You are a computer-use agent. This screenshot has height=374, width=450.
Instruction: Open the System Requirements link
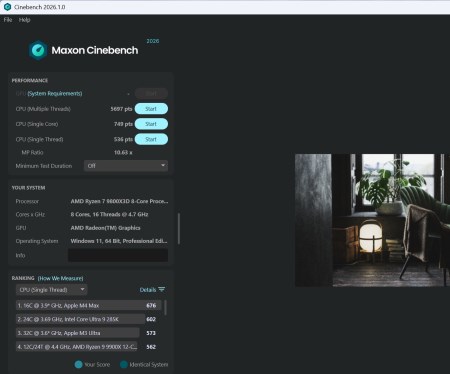point(55,93)
